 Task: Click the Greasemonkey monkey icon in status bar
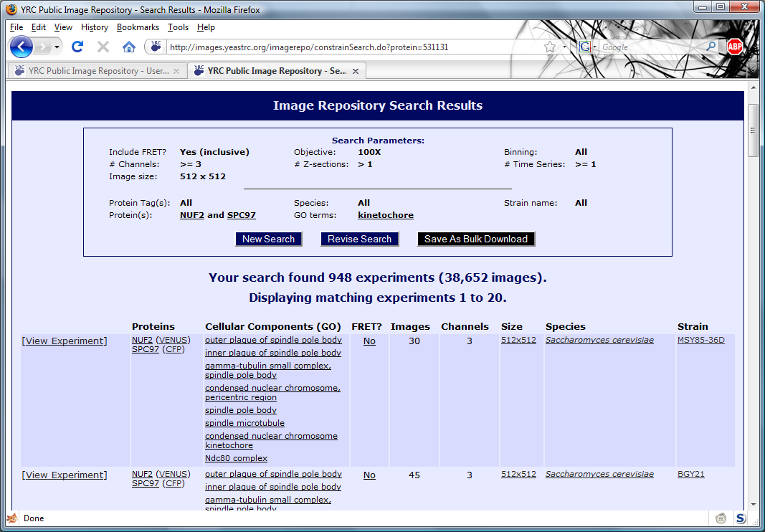(721, 518)
